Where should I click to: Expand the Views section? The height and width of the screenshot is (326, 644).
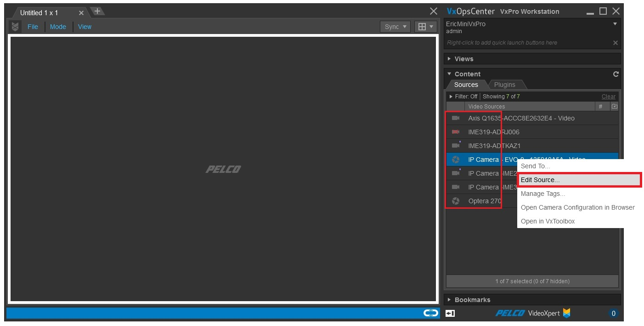coord(464,59)
